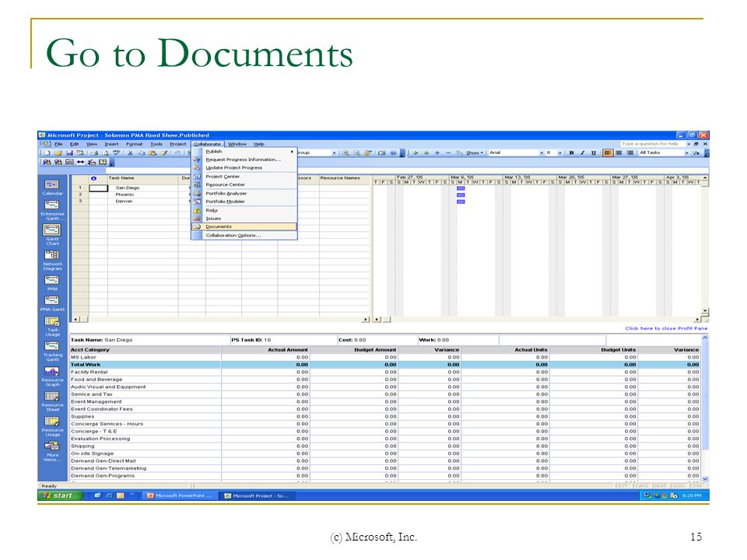Image resolution: width=747 pixels, height=560 pixels.
Task: Click the Cut scissors icon
Action: pos(130,153)
